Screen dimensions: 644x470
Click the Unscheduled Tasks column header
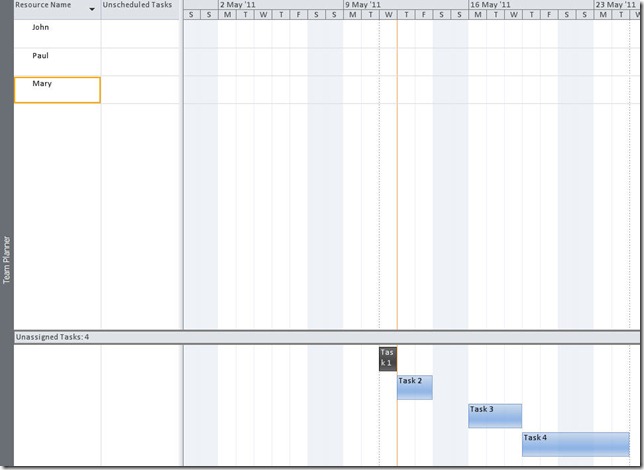point(137,6)
